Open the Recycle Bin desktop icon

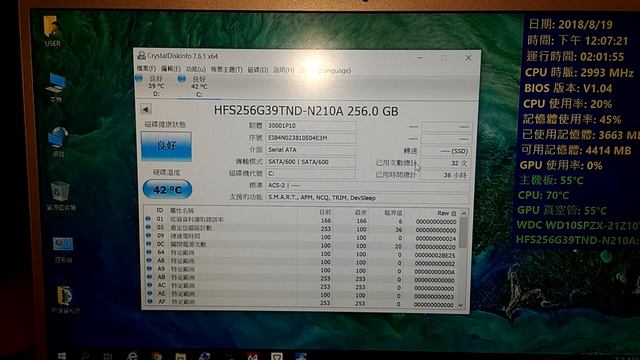click(x=61, y=196)
